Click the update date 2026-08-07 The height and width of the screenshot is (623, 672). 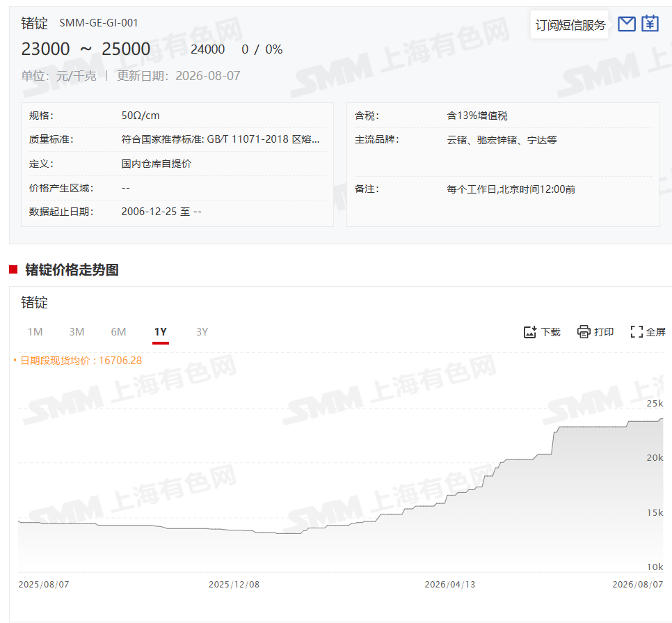pos(208,76)
